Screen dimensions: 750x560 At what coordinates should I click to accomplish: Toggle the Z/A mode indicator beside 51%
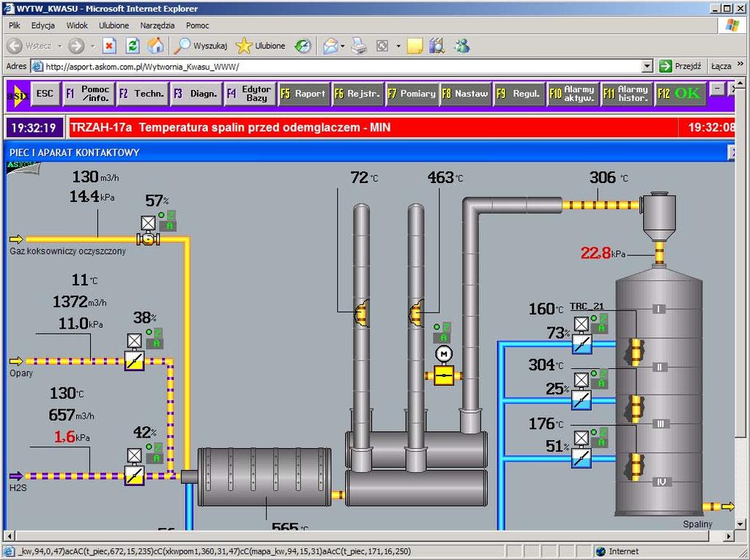pos(599,438)
